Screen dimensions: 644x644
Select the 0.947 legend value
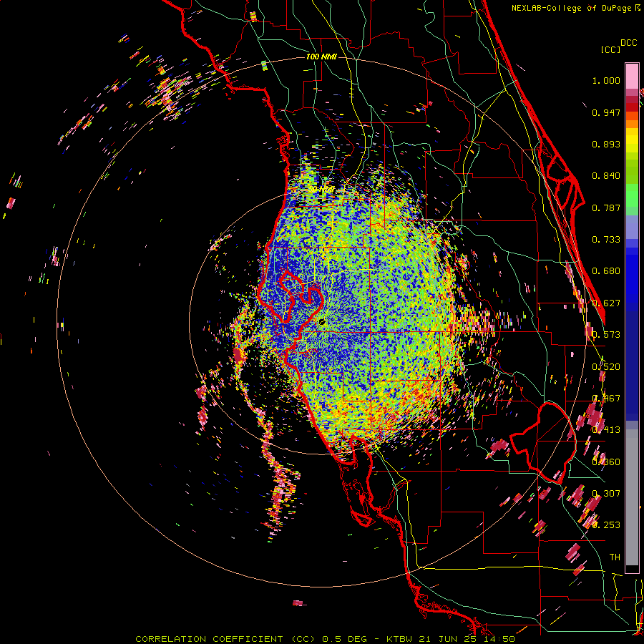(x=606, y=112)
